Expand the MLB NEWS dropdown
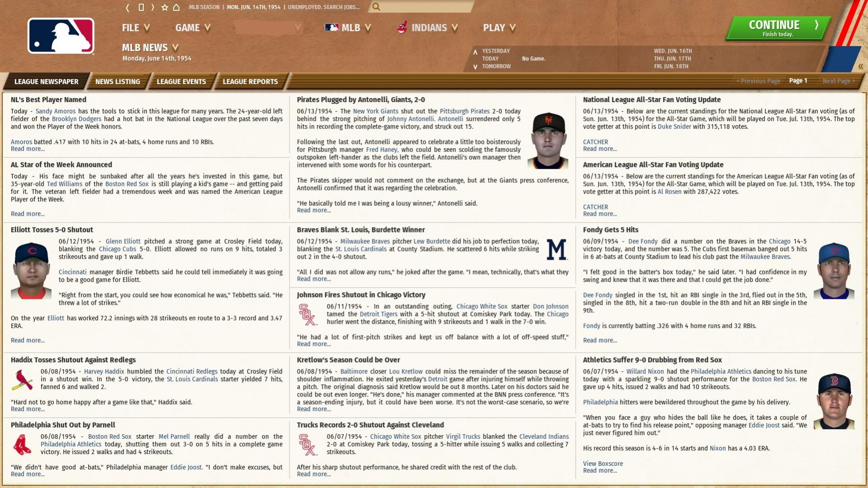The height and width of the screenshot is (488, 868). coord(150,47)
